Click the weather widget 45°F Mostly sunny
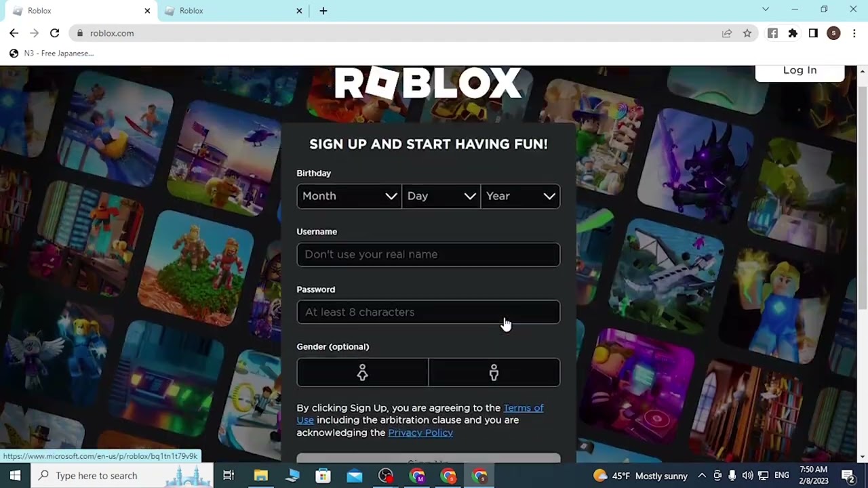The image size is (868, 488). [x=640, y=475]
